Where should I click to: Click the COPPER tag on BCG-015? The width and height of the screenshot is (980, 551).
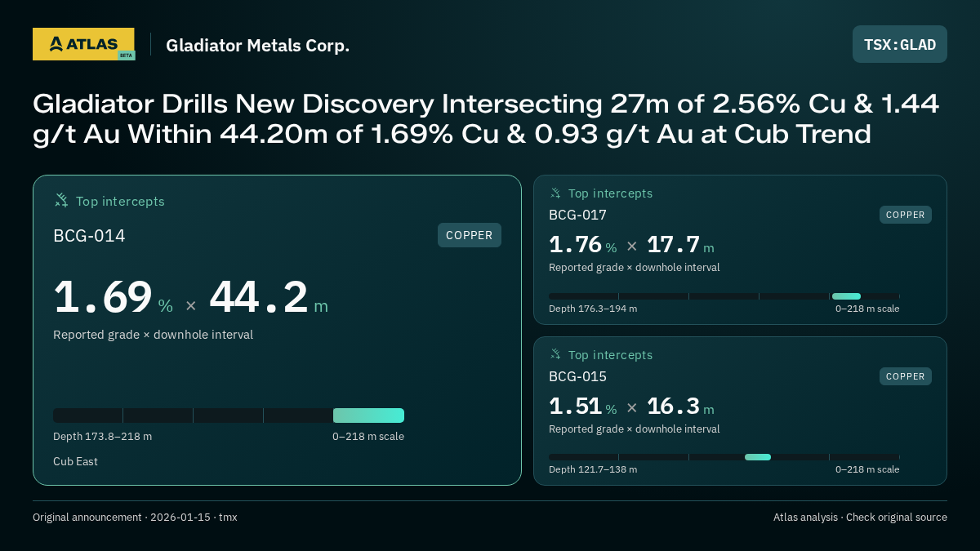(x=906, y=376)
